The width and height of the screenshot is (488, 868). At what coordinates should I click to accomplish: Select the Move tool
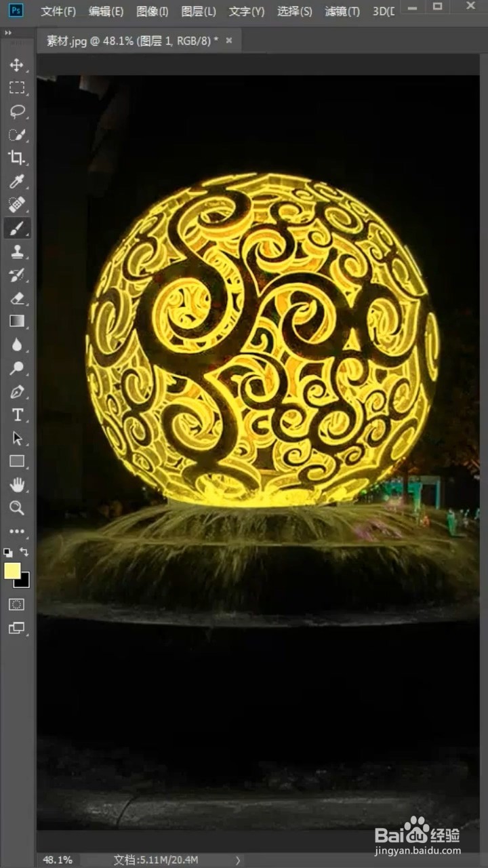point(17,65)
